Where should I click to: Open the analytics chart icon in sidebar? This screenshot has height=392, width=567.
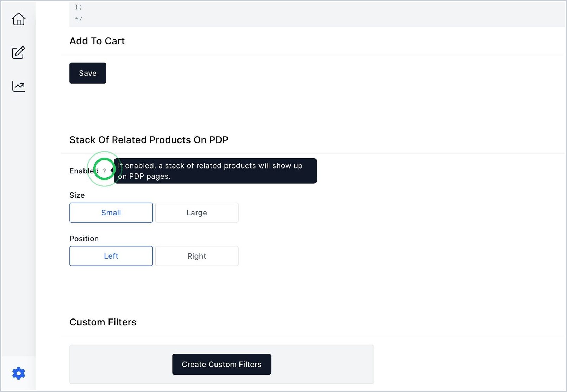(x=18, y=86)
